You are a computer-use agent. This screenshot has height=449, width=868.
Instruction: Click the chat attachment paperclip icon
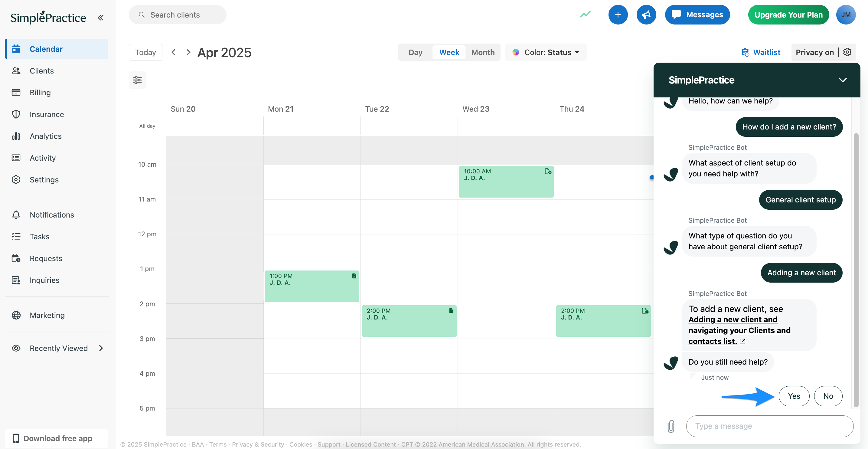(671, 426)
